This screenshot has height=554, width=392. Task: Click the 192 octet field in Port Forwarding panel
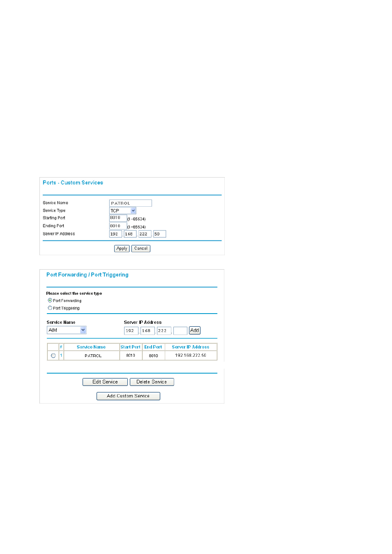pyautogui.click(x=131, y=330)
